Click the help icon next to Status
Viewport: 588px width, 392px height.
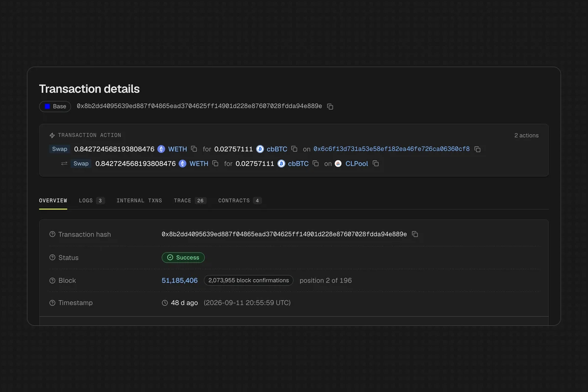pos(52,257)
